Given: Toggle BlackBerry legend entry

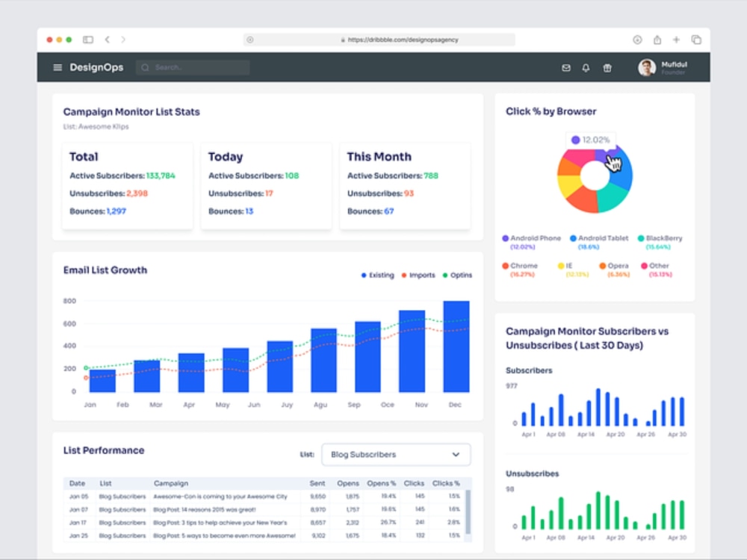Looking at the screenshot, I should [660, 242].
